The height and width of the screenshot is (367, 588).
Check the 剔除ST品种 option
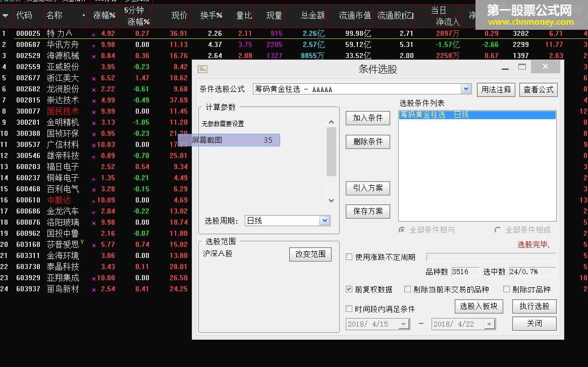506,289
